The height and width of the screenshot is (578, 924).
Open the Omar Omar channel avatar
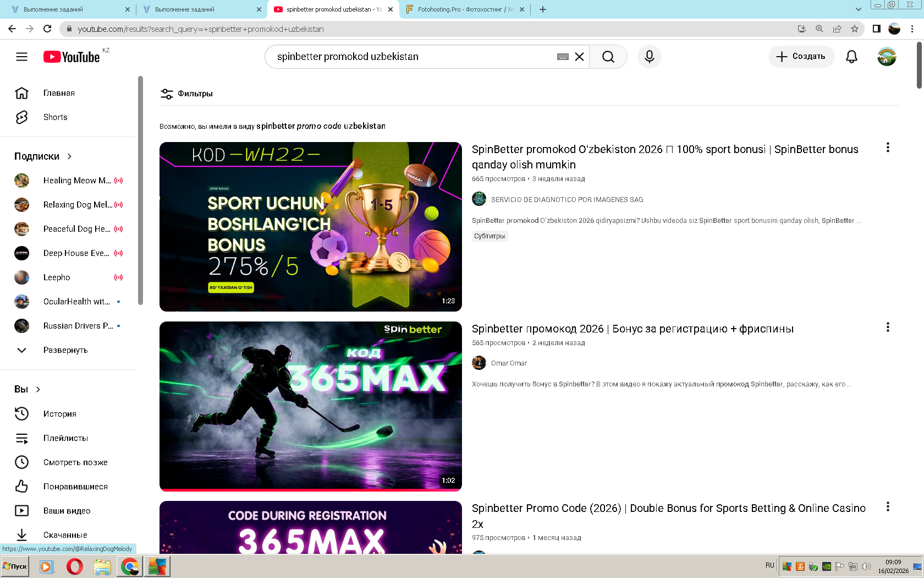pyautogui.click(x=479, y=363)
